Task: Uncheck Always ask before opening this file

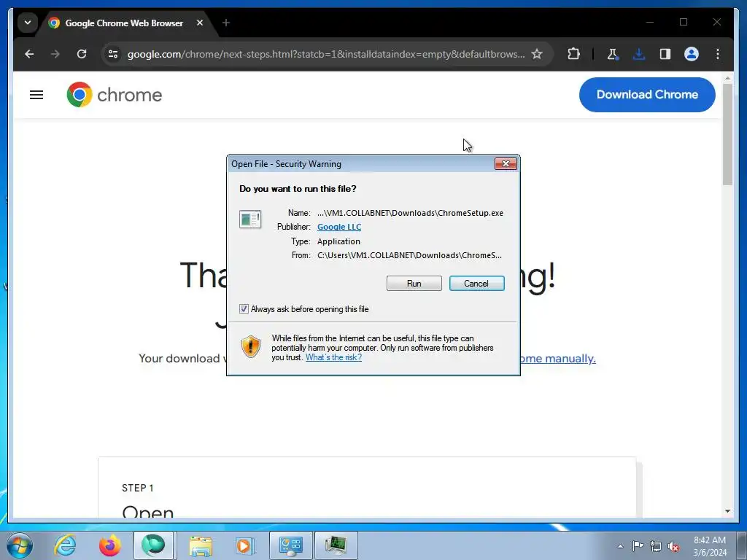Action: tap(244, 309)
